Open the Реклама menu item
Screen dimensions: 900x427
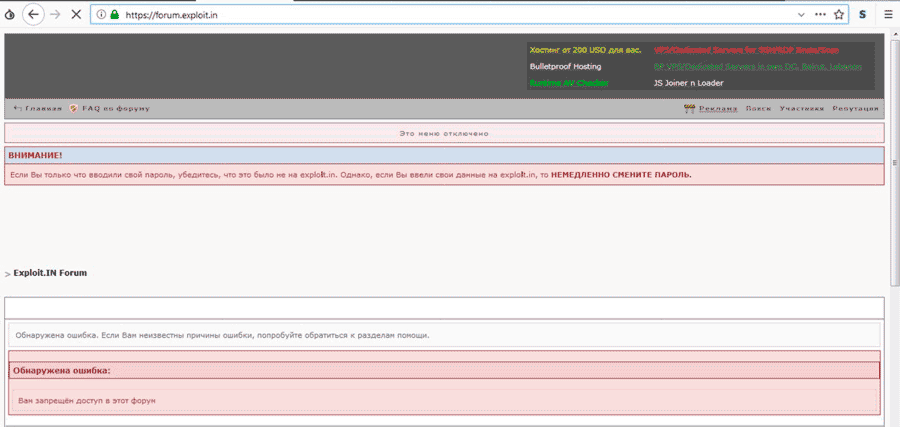click(717, 108)
